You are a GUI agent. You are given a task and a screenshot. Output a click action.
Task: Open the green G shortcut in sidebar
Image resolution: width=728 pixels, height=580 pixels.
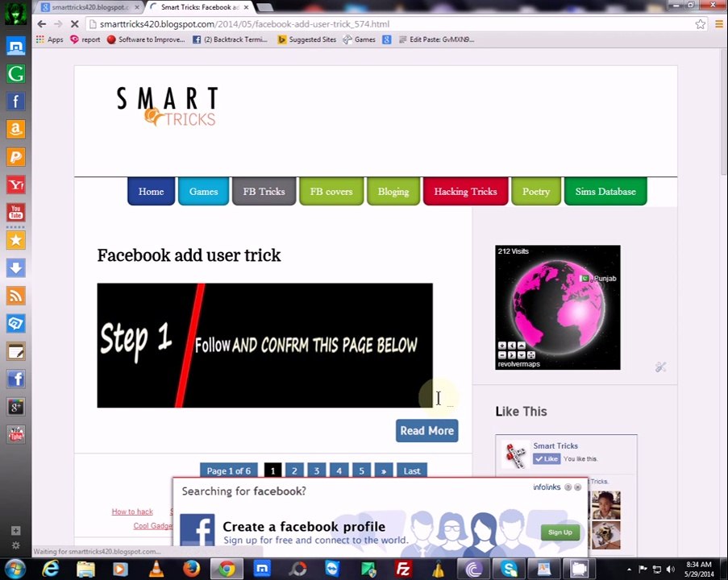click(x=16, y=74)
